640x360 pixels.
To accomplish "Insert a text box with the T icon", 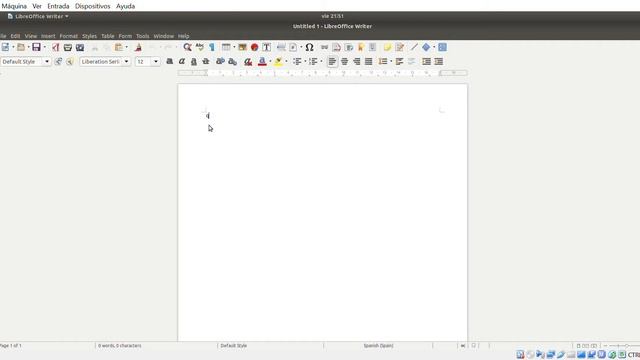I will click(x=267, y=47).
